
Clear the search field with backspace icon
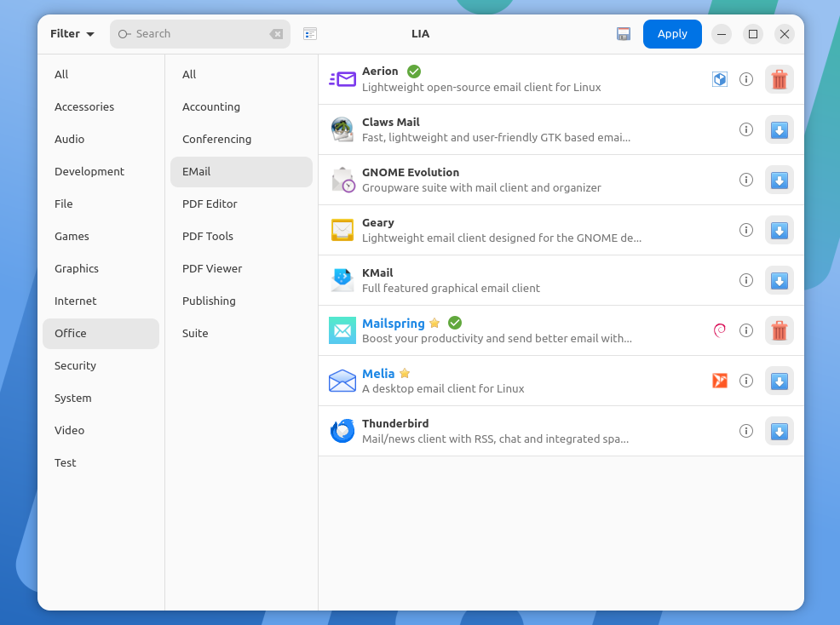tap(276, 34)
